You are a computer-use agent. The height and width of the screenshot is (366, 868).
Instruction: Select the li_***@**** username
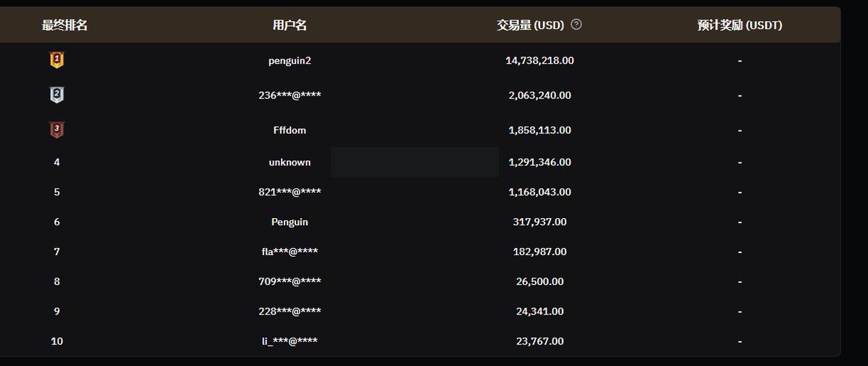click(290, 341)
